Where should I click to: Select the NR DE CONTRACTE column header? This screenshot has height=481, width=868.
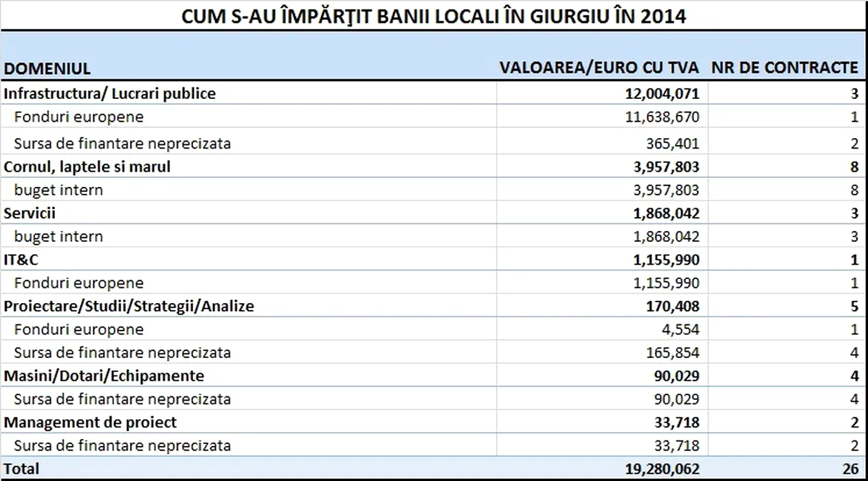[x=784, y=67]
